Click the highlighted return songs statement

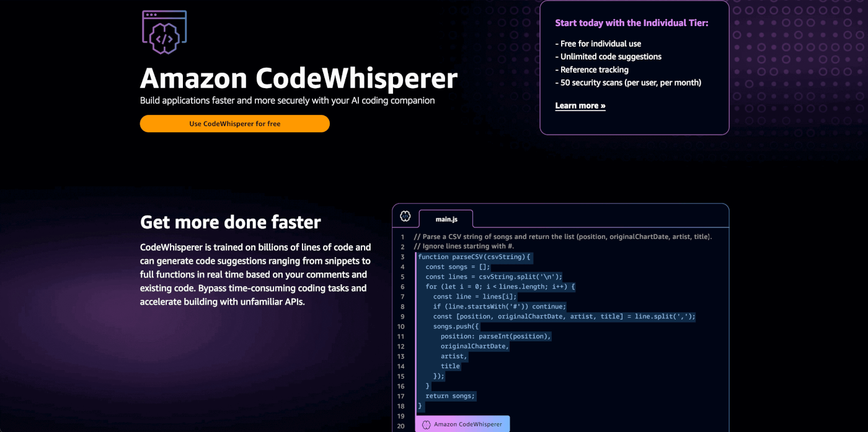tap(449, 396)
